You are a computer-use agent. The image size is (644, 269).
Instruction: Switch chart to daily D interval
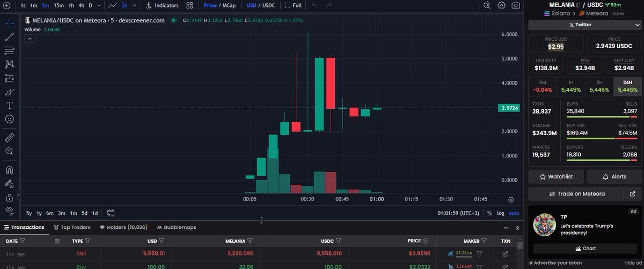pyautogui.click(x=91, y=5)
